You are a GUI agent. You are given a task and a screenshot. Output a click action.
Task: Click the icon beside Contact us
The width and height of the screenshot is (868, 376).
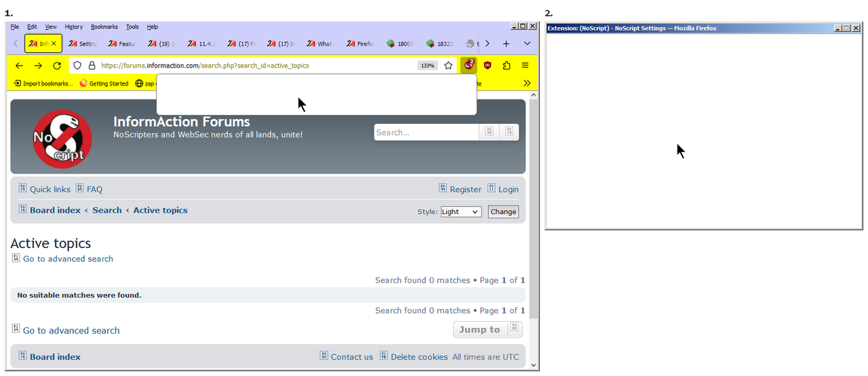click(324, 356)
